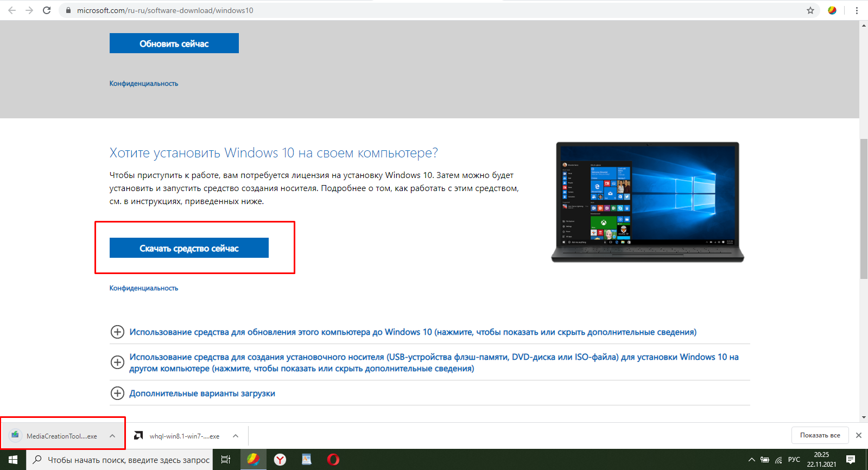The width and height of the screenshot is (868, 470).
Task: Open the options chevron for whql-win8.1-win7 download
Action: click(x=236, y=436)
